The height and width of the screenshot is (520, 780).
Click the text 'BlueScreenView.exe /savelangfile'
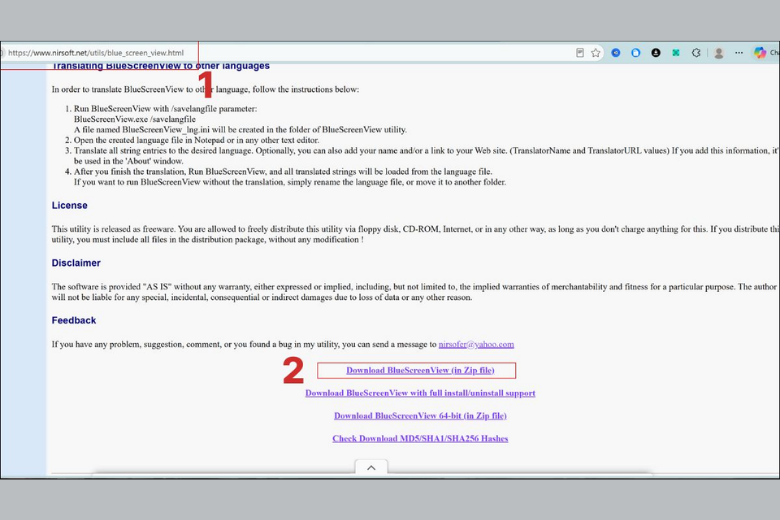click(135, 119)
